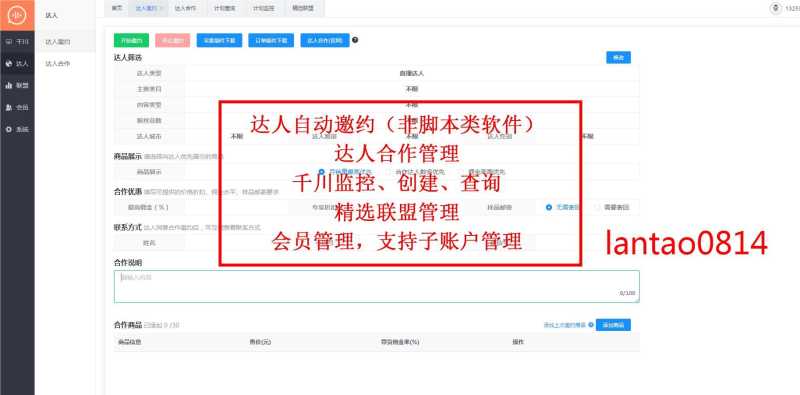Open the 计划监控 tab
Viewport: 800px width, 395px height.
click(265, 8)
